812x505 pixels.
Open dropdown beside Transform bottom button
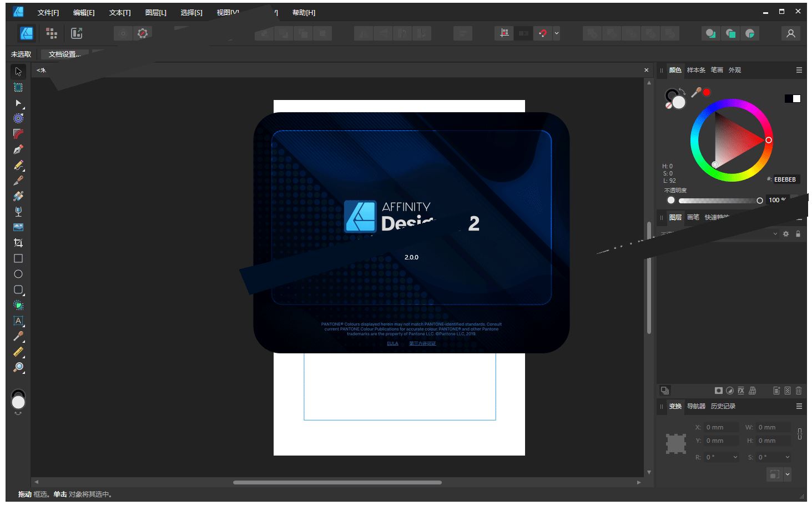787,474
